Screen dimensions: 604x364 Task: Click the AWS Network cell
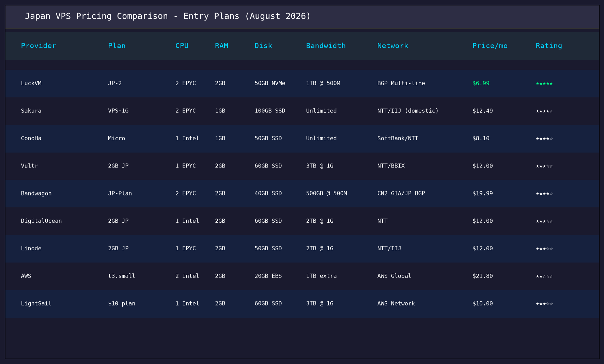coord(396,304)
